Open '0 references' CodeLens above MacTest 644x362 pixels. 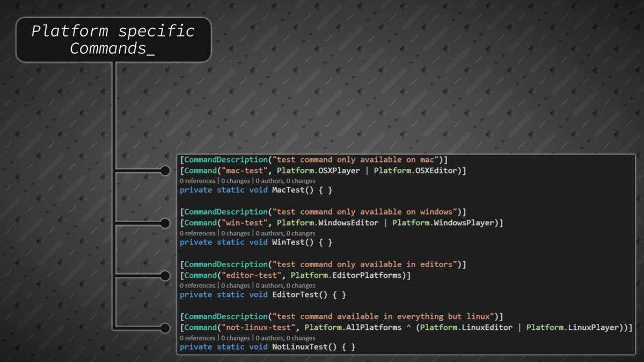pos(197,181)
